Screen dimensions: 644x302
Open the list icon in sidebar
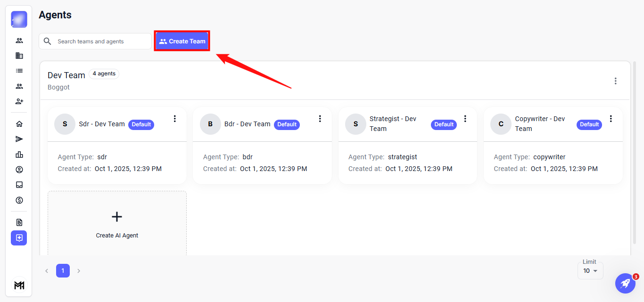pyautogui.click(x=19, y=71)
